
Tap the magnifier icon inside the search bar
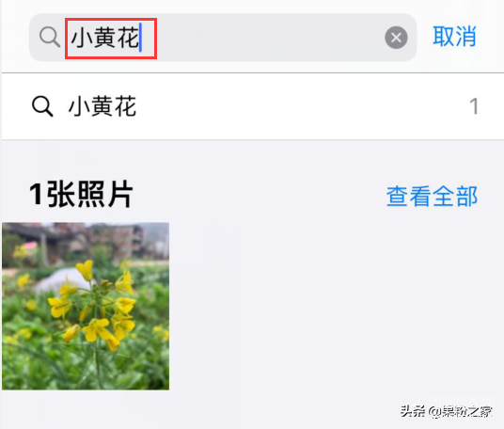tap(50, 37)
